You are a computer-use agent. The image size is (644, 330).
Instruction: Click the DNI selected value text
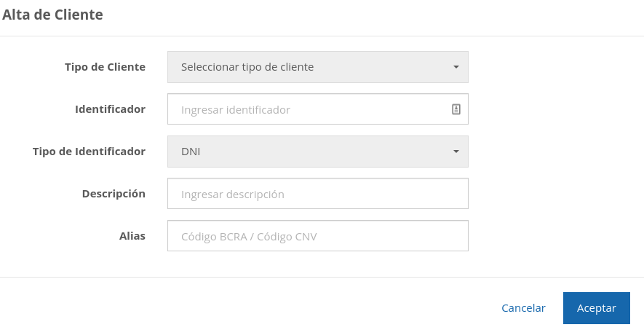point(191,152)
